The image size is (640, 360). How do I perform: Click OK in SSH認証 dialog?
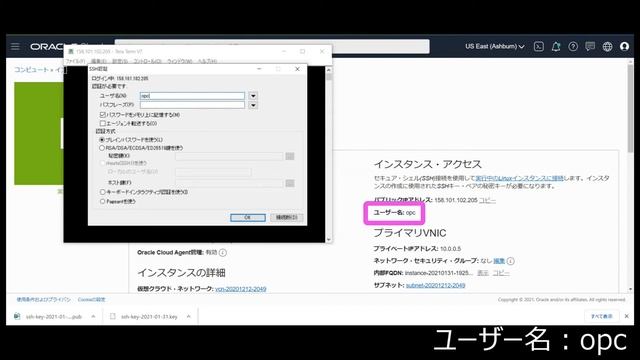pyautogui.click(x=248, y=218)
